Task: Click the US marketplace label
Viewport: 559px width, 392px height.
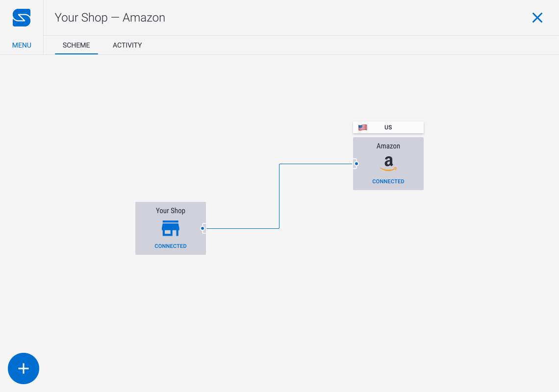Action: [x=388, y=127]
